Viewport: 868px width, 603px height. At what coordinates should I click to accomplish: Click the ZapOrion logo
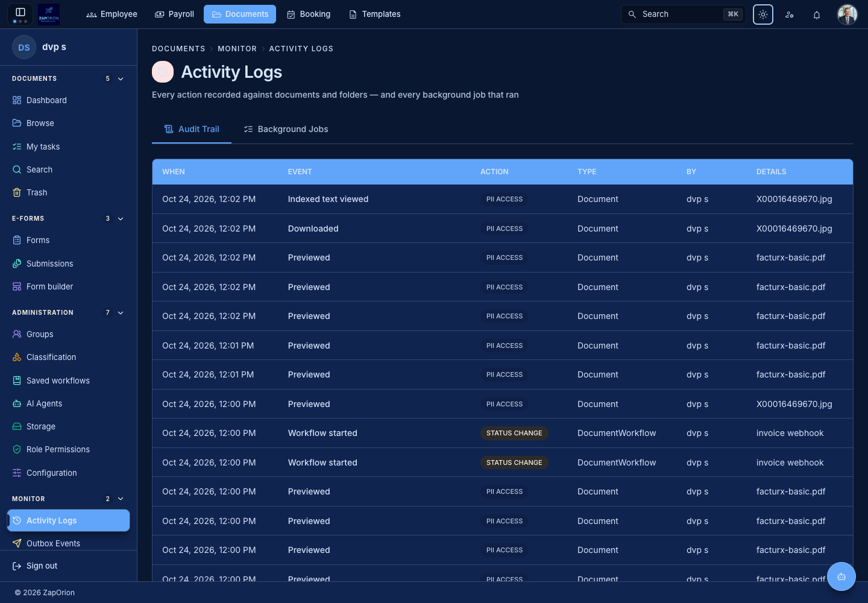(49, 14)
